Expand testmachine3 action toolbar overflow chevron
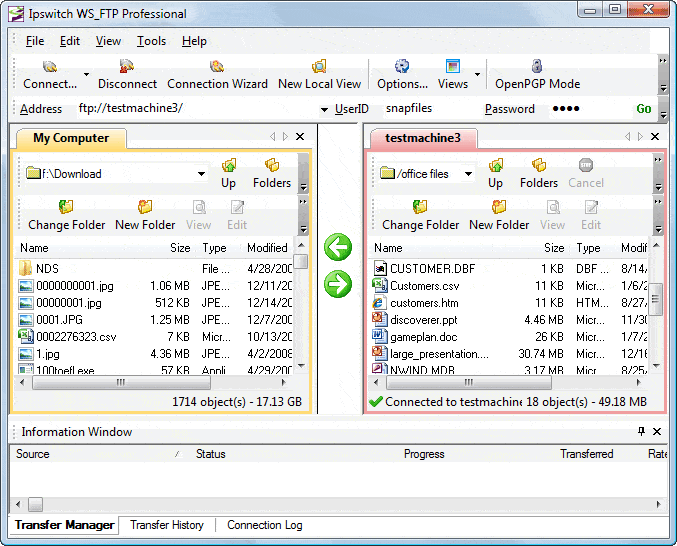 point(658,202)
